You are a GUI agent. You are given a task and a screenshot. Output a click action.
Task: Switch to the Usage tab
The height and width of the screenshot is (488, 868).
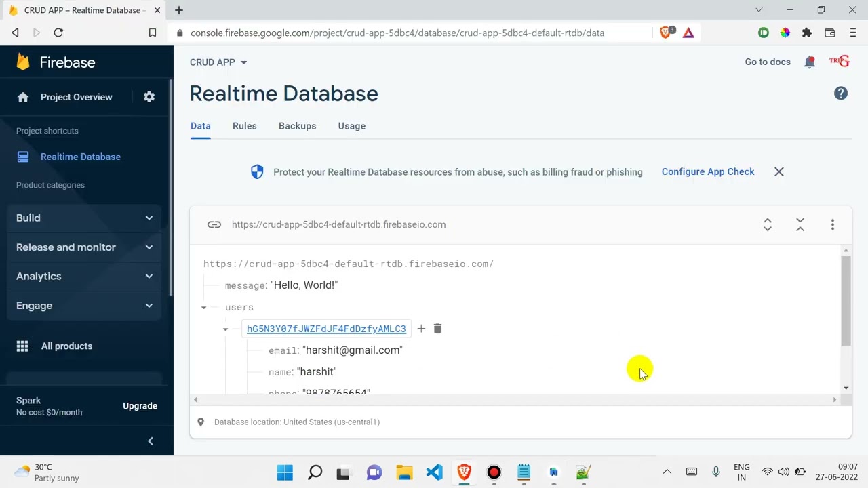pyautogui.click(x=352, y=126)
